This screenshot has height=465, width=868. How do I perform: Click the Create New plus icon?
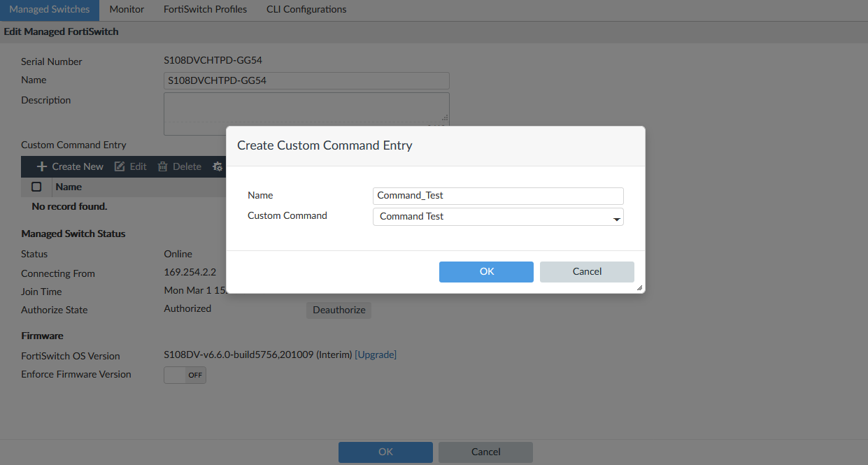42,166
